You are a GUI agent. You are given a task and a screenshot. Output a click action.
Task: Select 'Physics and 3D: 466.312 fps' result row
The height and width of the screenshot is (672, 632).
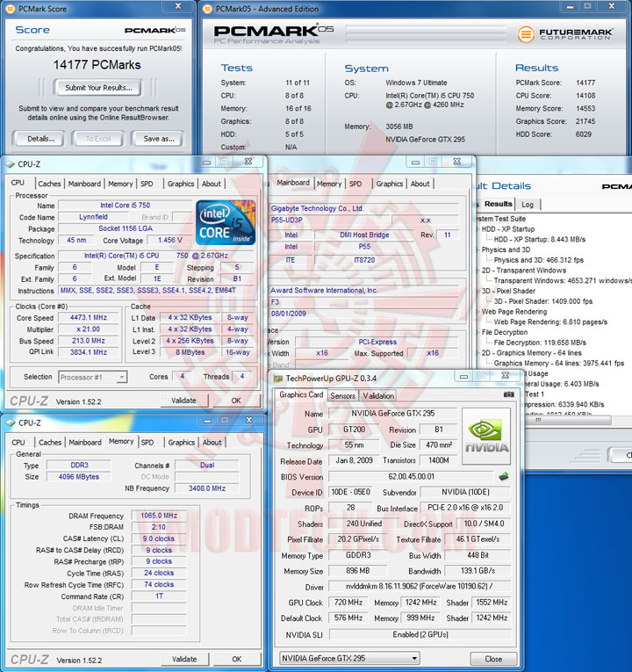pyautogui.click(x=538, y=260)
